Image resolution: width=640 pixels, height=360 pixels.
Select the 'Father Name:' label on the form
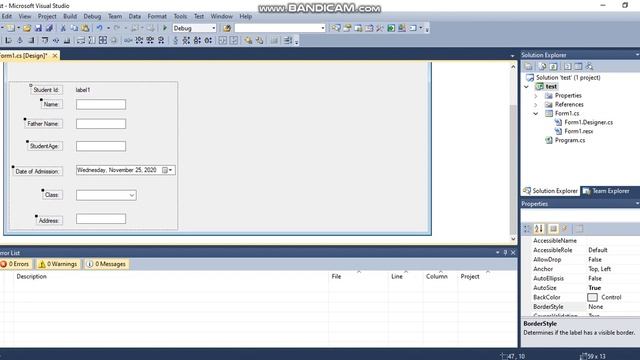(x=43, y=124)
